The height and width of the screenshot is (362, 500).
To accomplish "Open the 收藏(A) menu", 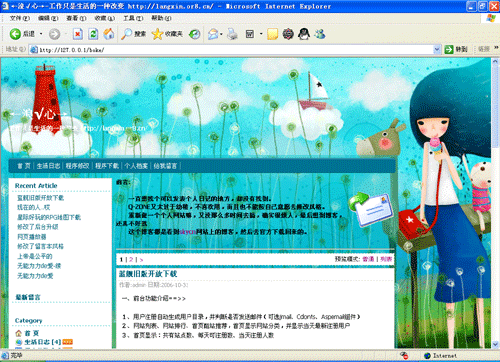I will [x=105, y=18].
